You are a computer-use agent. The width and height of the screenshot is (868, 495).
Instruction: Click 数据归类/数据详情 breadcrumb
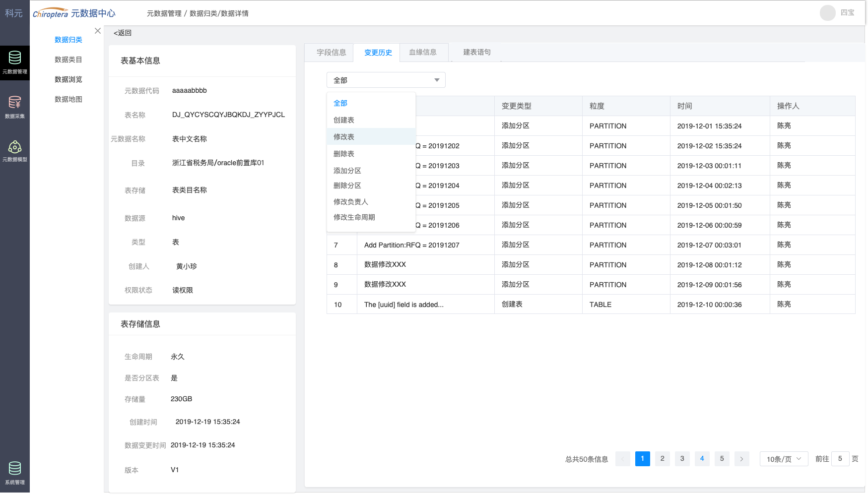coord(219,13)
